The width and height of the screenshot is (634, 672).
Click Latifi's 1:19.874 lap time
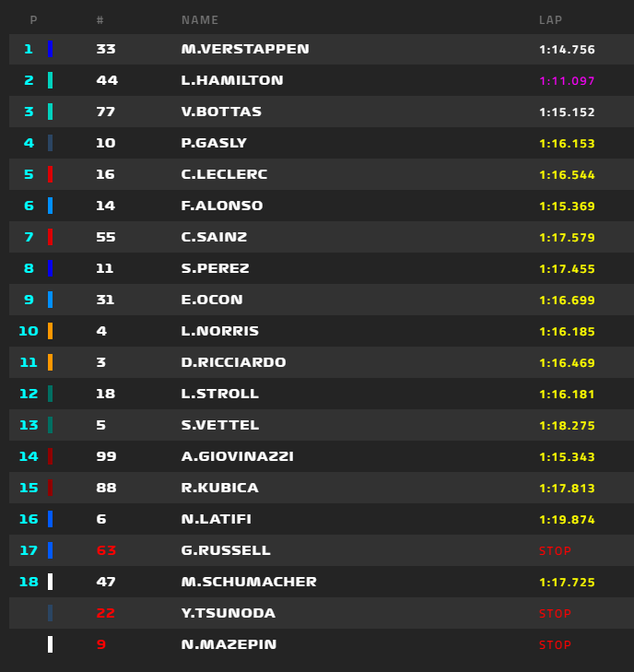click(567, 519)
